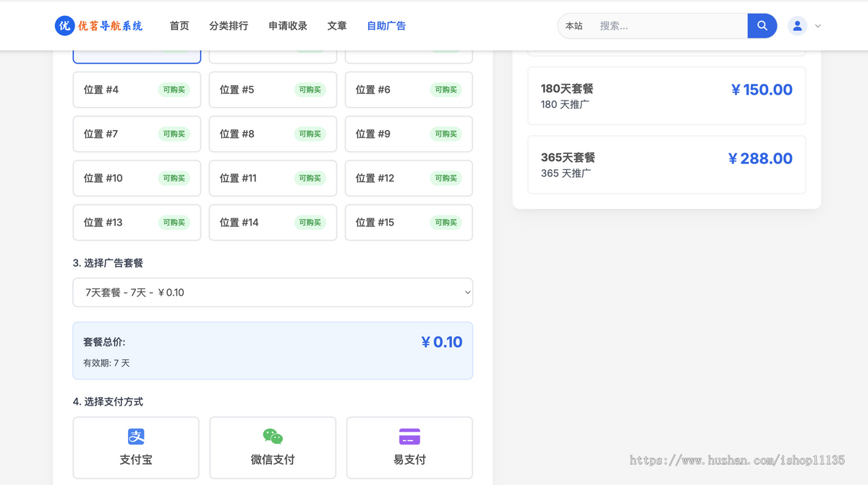Click the Alipay logo icon
Viewport: 868px width, 485px height.
(136, 437)
